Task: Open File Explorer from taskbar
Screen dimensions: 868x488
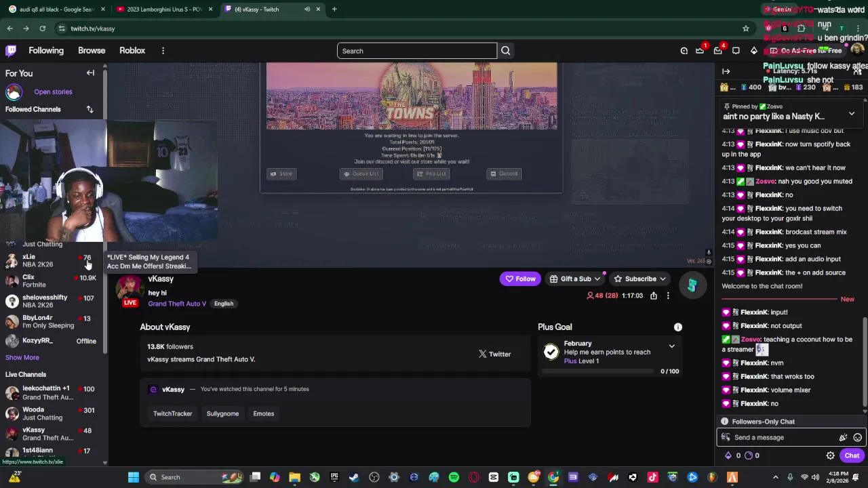Action: point(294,477)
